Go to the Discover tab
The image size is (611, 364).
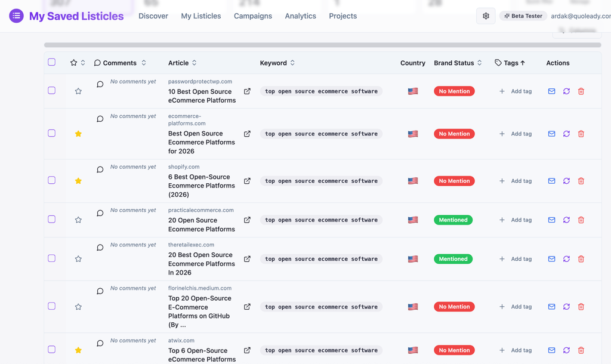pyautogui.click(x=153, y=16)
